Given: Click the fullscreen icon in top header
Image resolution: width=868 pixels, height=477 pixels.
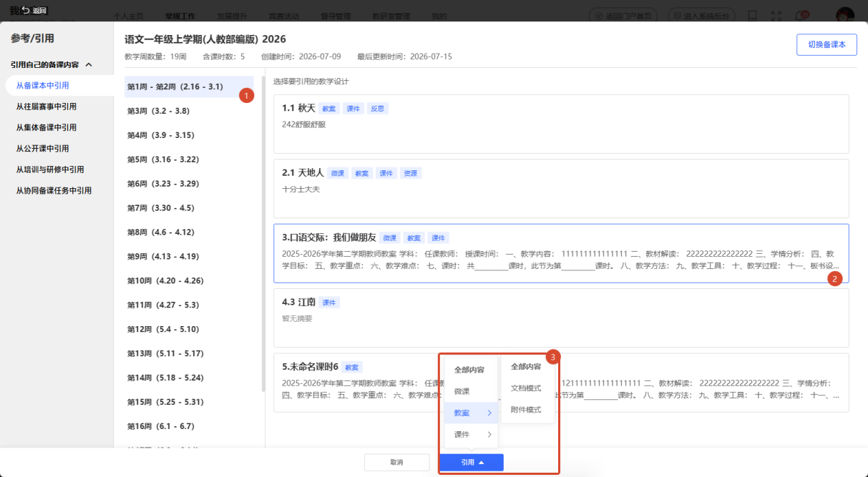Looking at the screenshot, I should [x=776, y=15].
